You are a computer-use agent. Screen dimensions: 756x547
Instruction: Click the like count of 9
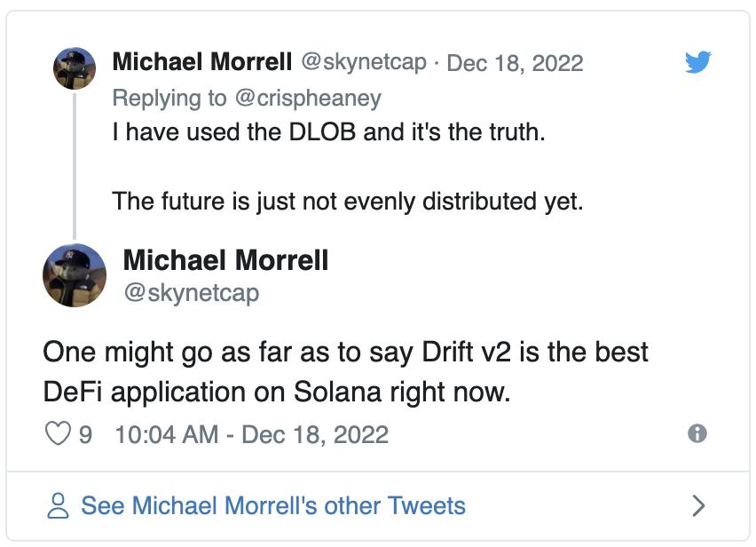[x=86, y=434]
